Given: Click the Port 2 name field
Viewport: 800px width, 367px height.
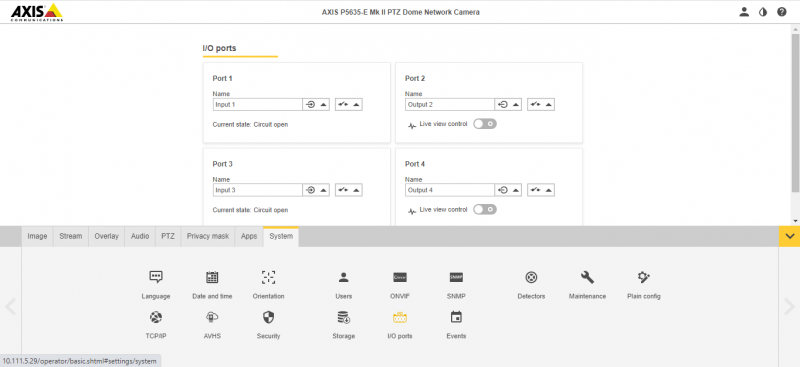Looking at the screenshot, I should pos(450,105).
